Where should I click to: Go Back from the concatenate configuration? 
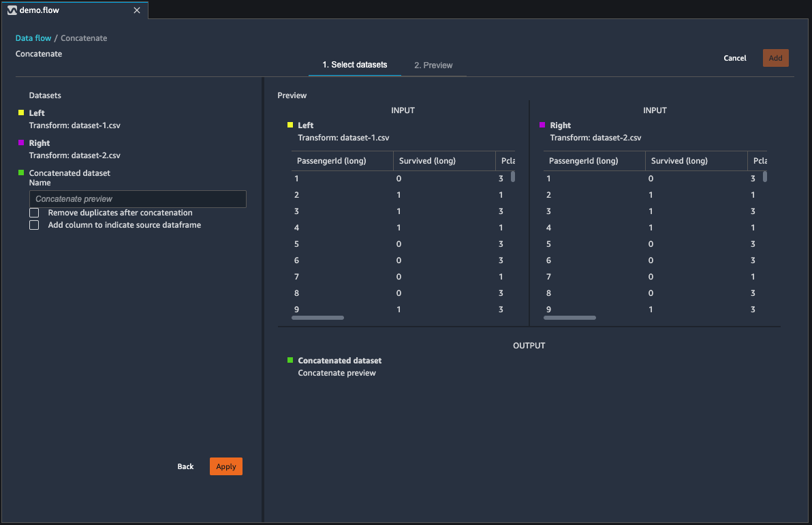pos(185,466)
